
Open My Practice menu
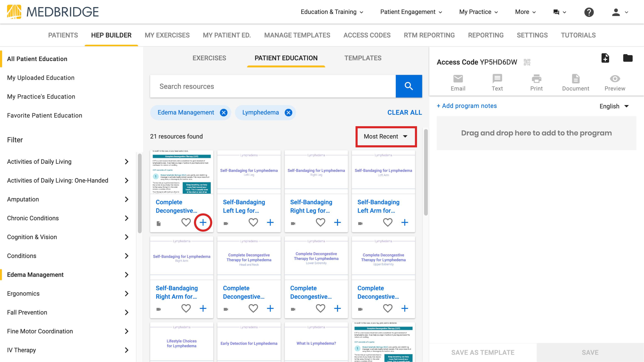pos(478,12)
